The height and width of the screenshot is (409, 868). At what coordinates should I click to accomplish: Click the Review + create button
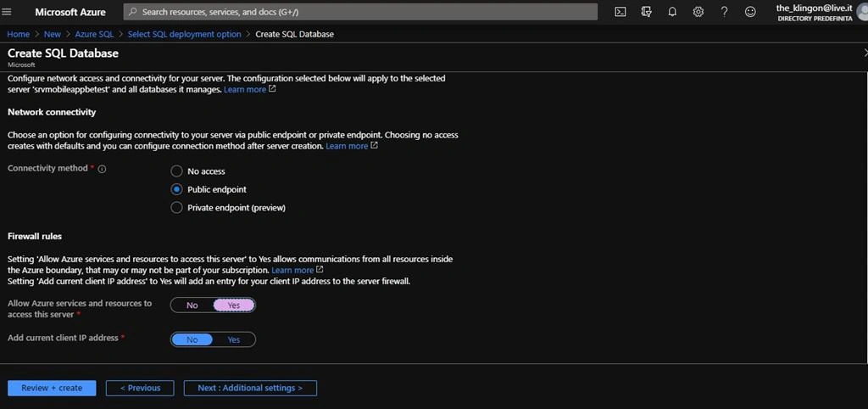52,388
